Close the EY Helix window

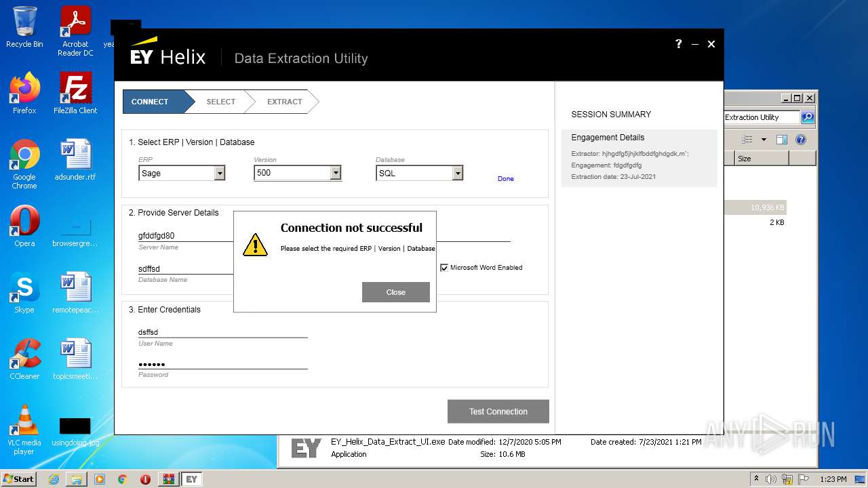[711, 44]
